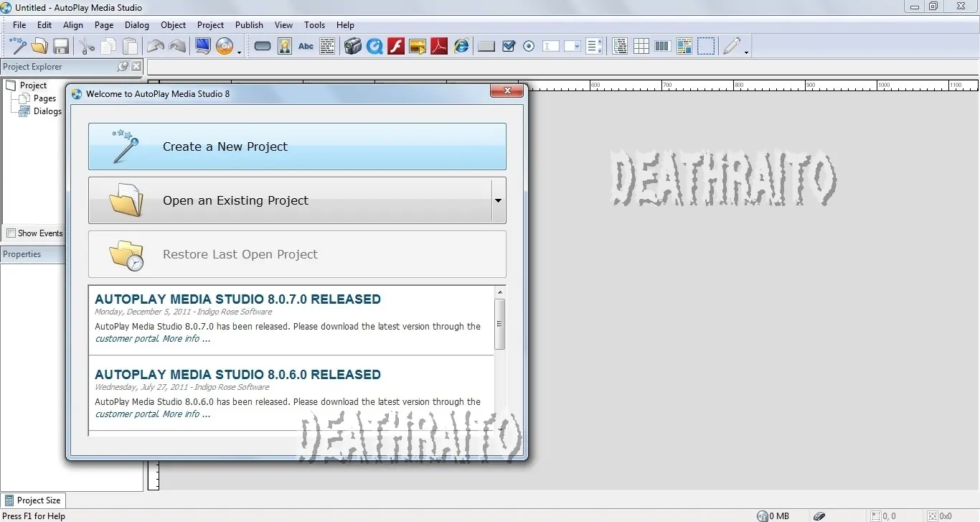The width and height of the screenshot is (980, 522).
Task: Save the project using the floppy disk icon
Action: coord(61,47)
